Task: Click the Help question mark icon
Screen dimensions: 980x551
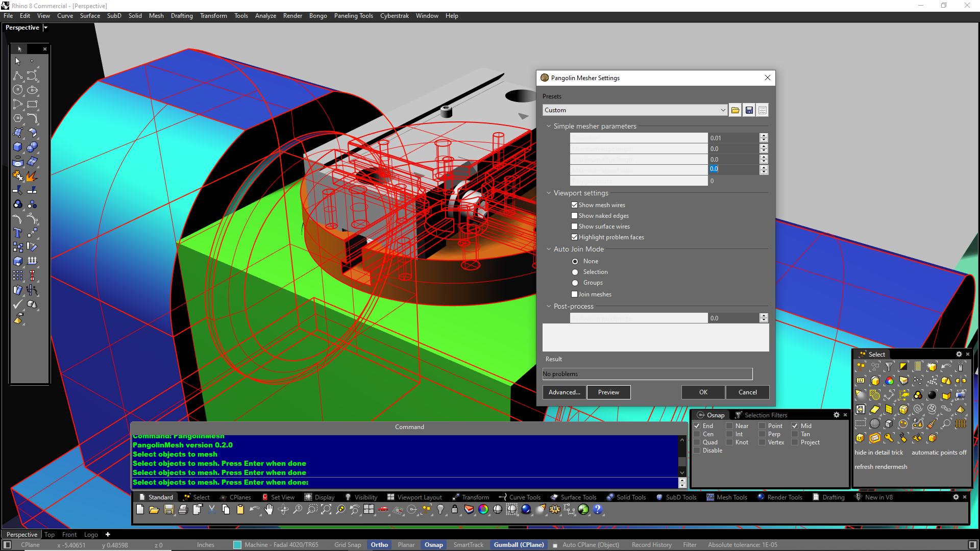Action: 598,509
